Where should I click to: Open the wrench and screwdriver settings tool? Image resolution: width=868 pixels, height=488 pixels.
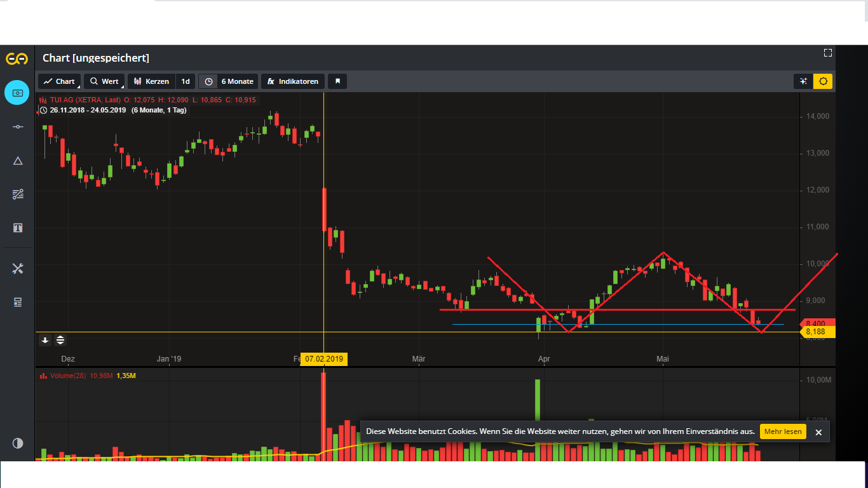point(18,268)
